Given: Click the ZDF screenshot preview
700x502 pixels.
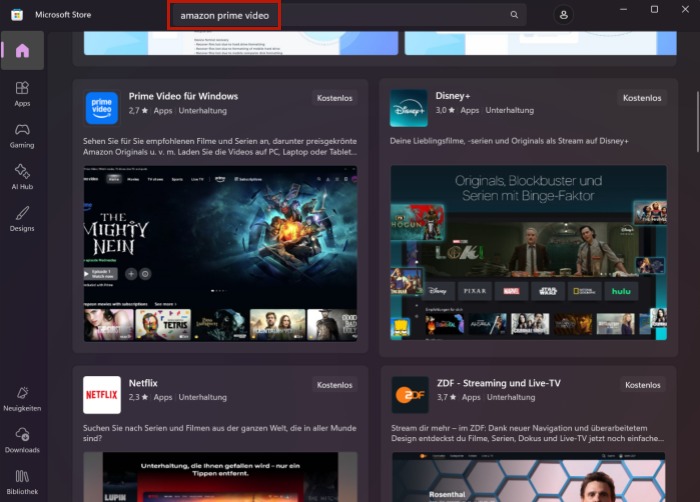Looking at the screenshot, I should click(529, 477).
